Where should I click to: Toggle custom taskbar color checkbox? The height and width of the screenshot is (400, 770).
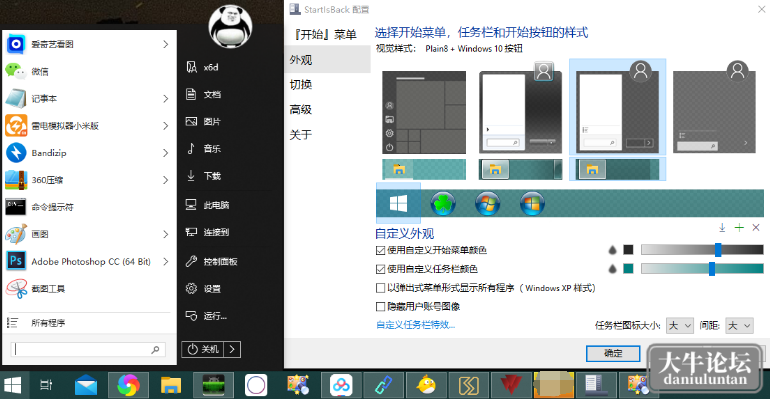click(x=380, y=269)
